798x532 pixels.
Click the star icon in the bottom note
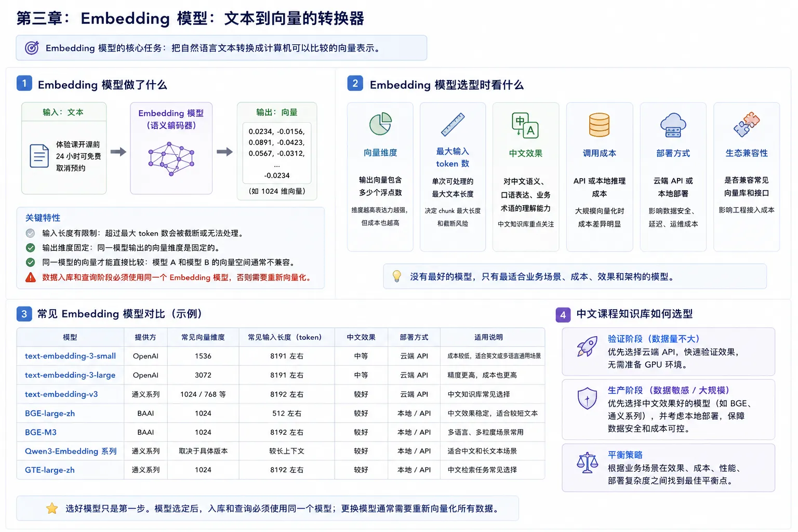click(x=52, y=509)
